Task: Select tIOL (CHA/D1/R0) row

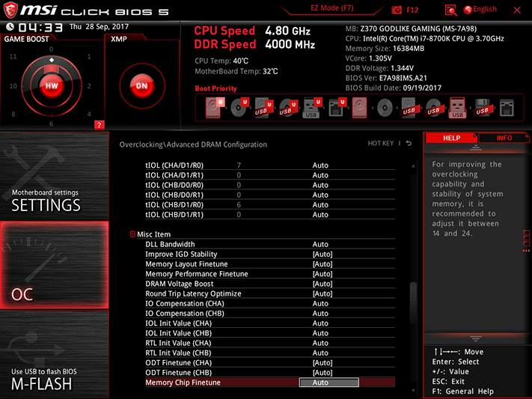Action: (270, 165)
